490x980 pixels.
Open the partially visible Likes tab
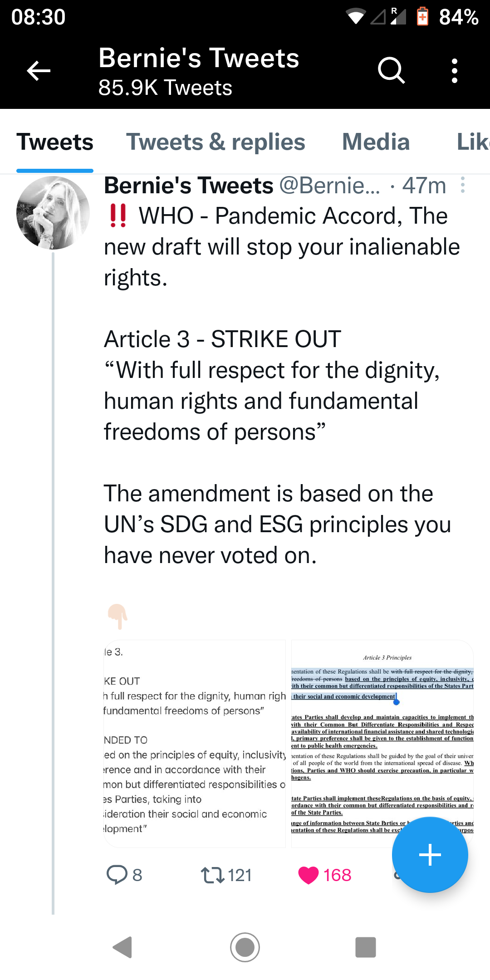point(472,142)
